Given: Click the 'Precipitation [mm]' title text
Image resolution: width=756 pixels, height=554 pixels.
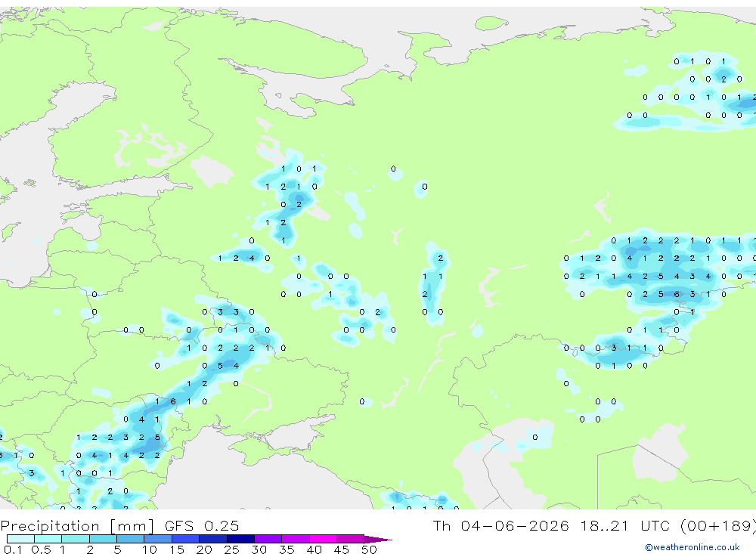Looking at the screenshot, I should (x=78, y=525).
